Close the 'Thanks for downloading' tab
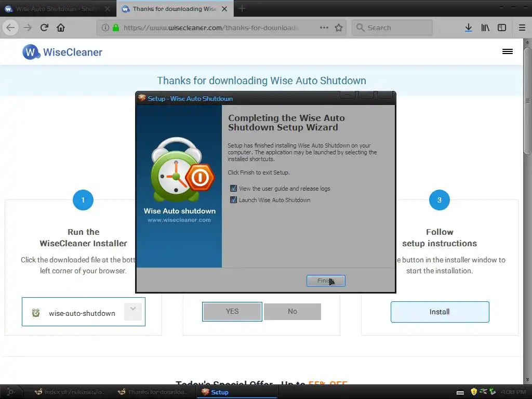The image size is (532, 399). click(224, 9)
